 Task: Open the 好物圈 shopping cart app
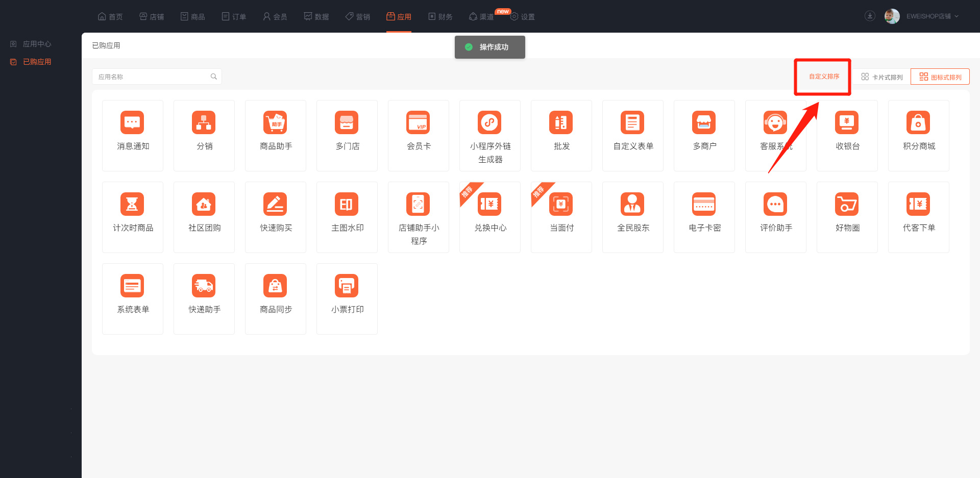coord(847,205)
